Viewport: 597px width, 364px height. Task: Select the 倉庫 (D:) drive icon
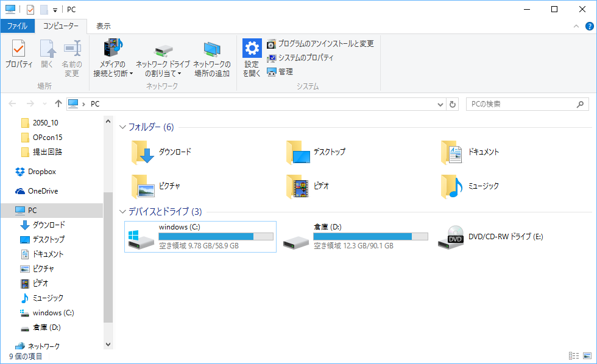[296, 242]
